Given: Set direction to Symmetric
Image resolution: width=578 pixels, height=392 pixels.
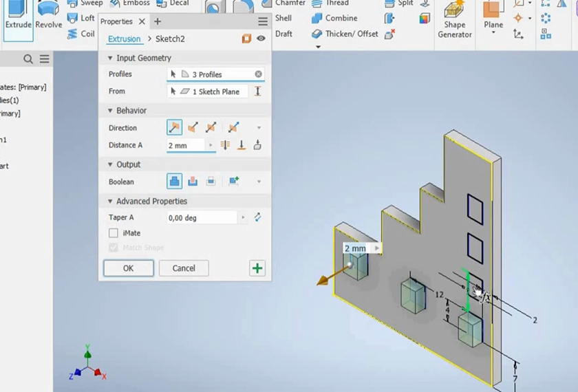Looking at the screenshot, I should [x=211, y=128].
